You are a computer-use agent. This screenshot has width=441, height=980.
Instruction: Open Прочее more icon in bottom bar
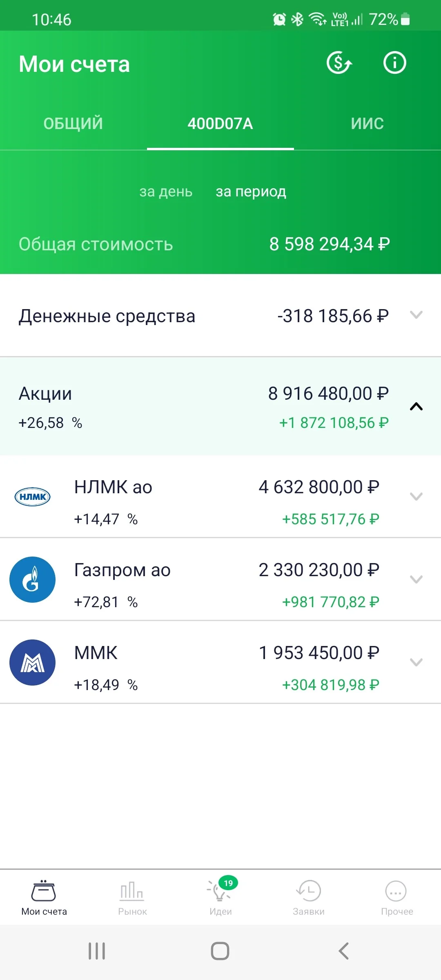[x=396, y=891]
